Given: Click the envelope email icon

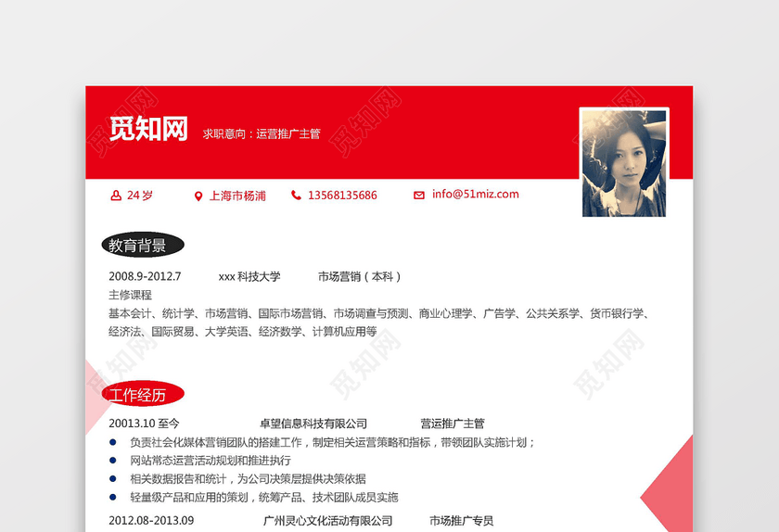Looking at the screenshot, I should [419, 196].
